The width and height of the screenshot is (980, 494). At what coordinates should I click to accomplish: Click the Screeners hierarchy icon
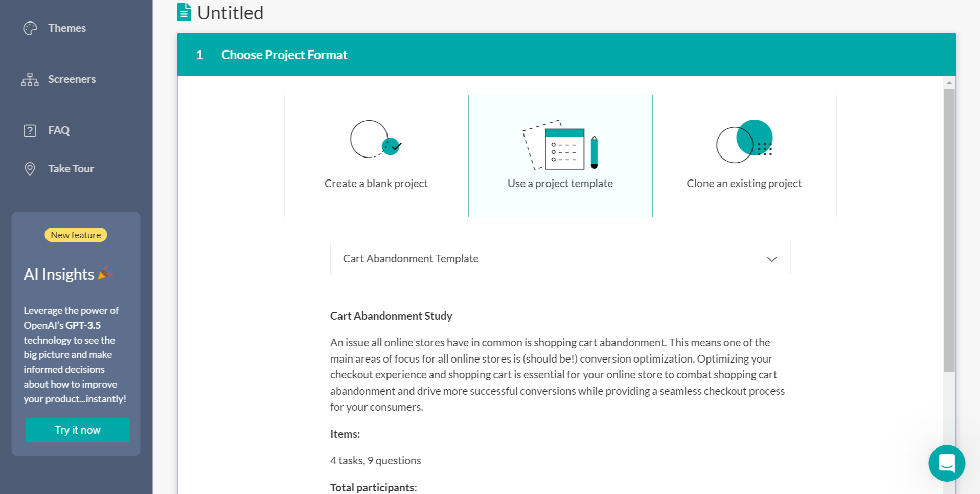(30, 79)
